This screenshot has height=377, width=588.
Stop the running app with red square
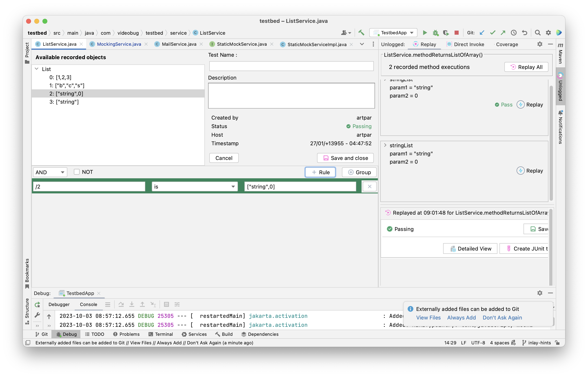point(456,33)
